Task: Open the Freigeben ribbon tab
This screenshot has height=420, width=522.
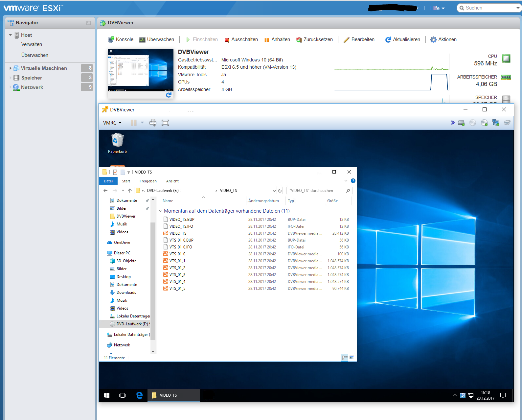Action: pyautogui.click(x=148, y=181)
